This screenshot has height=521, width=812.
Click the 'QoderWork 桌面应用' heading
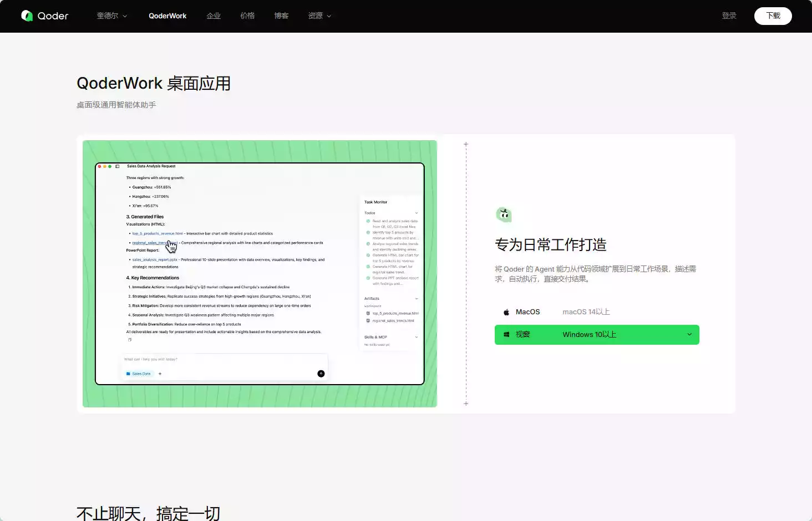154,84
